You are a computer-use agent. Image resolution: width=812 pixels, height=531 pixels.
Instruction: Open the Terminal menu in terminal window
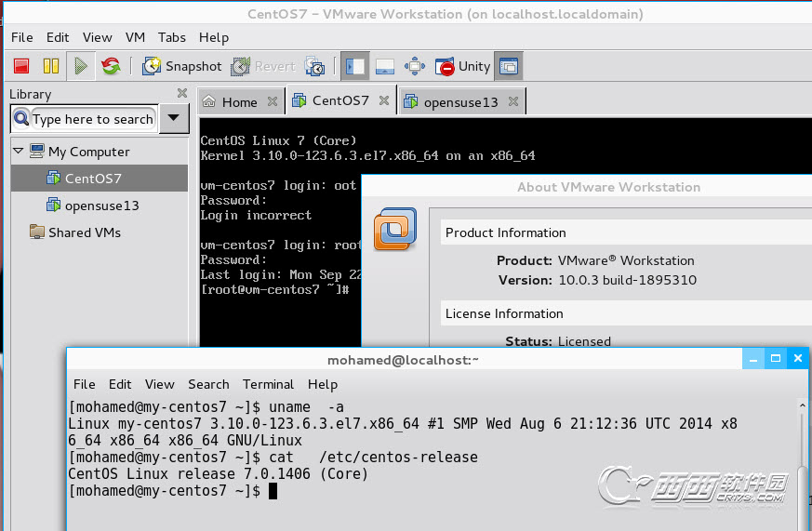pos(268,384)
